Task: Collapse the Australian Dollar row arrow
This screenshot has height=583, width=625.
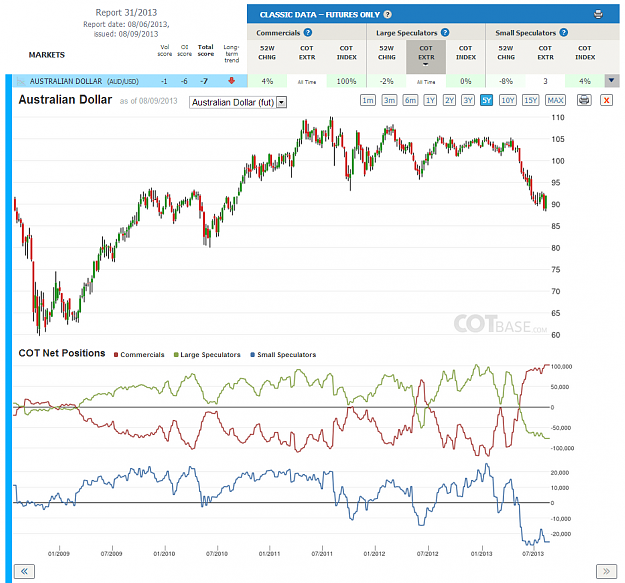Action: (x=612, y=80)
